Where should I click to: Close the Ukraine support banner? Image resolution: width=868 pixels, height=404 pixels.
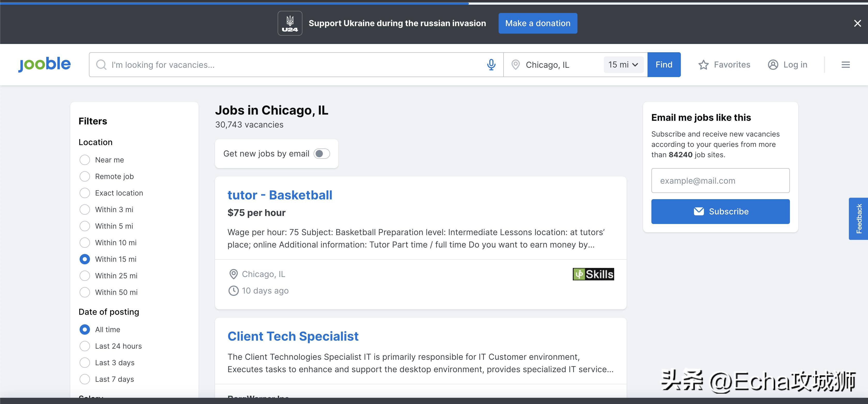pyautogui.click(x=857, y=23)
